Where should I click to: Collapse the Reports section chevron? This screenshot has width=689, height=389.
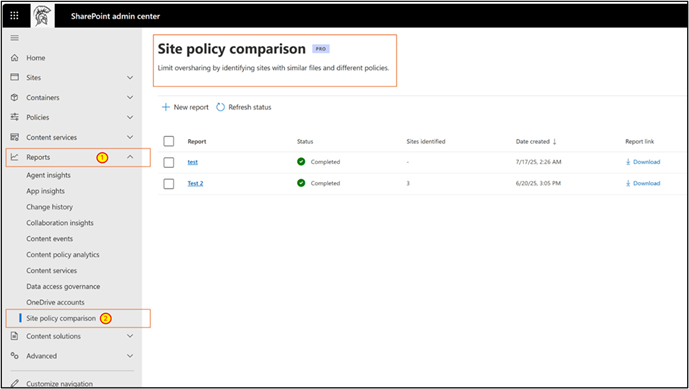130,157
